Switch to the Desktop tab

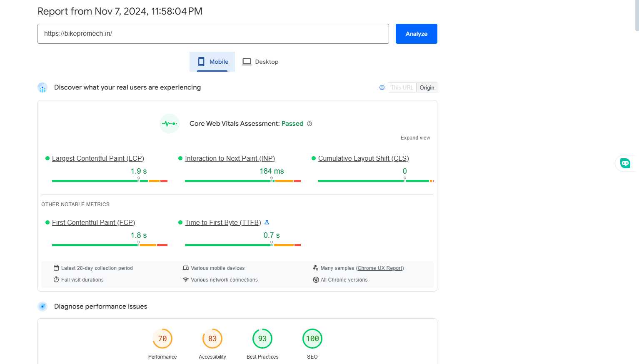(x=260, y=62)
